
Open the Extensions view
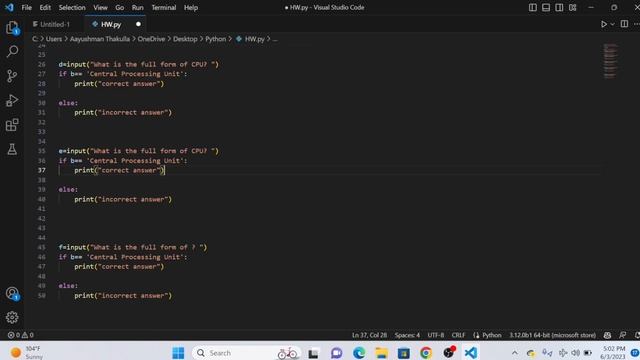point(12,125)
